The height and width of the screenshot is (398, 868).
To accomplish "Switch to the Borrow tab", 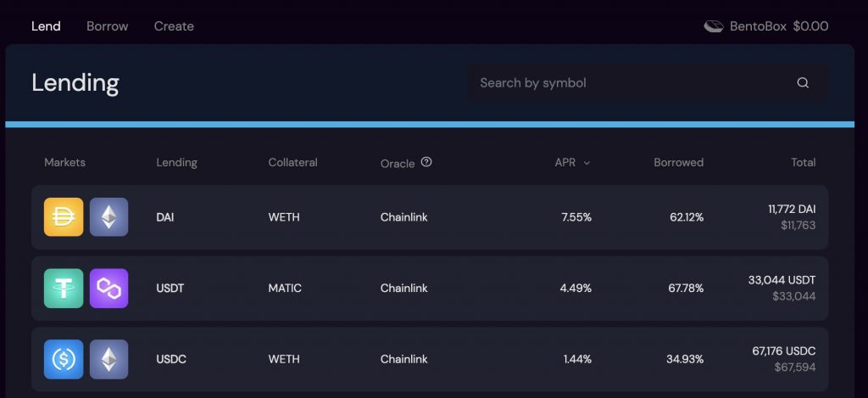I will point(108,26).
